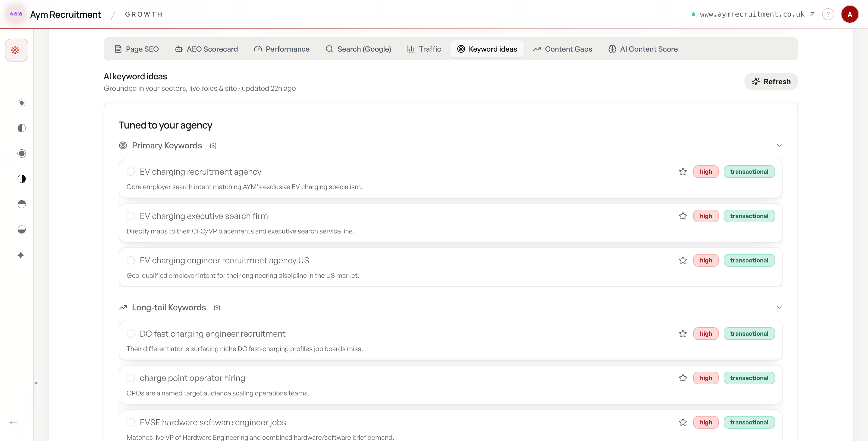Screen dimensions: 868x441
Task: Open the AEO Scorecard tab
Action: click(206, 49)
